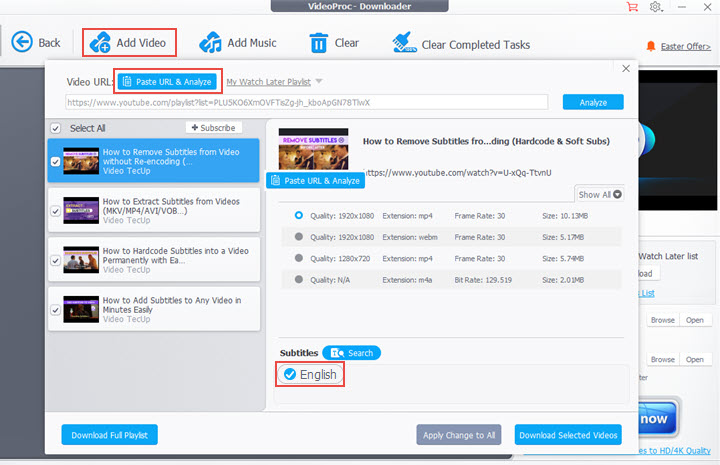
Task: Click the subtitles Search button
Action: [x=351, y=353]
